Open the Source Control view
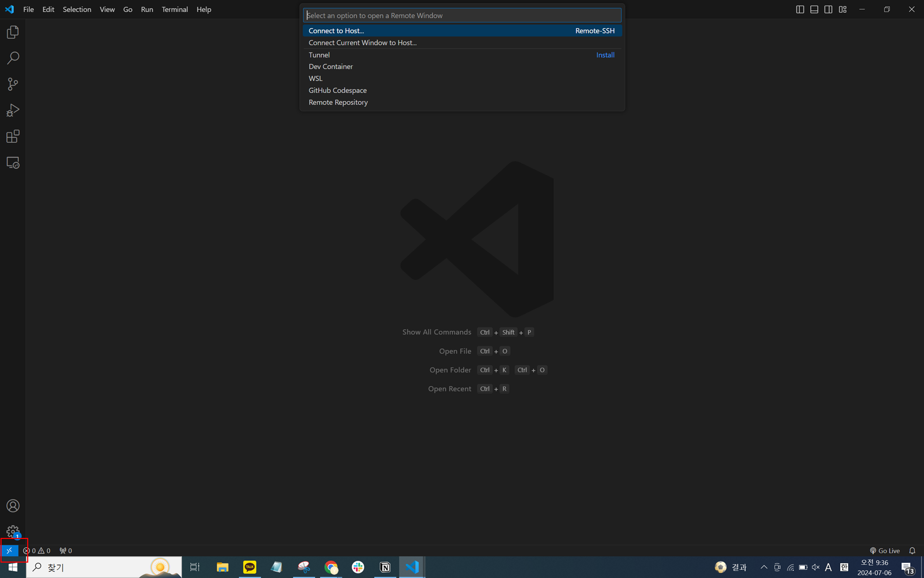 coord(13,84)
